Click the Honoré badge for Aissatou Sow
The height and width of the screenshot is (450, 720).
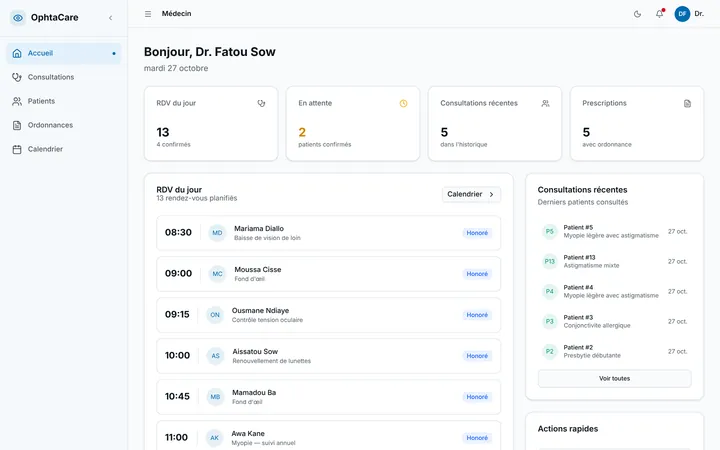[477, 356]
